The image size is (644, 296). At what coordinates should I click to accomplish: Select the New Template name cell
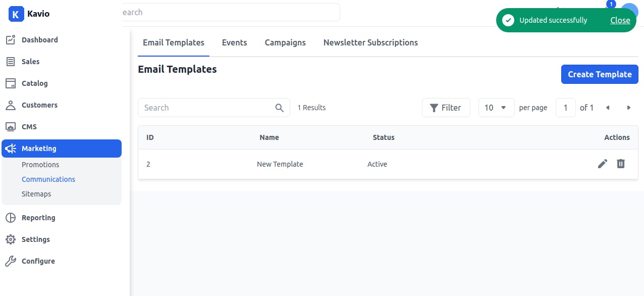[280, 164]
